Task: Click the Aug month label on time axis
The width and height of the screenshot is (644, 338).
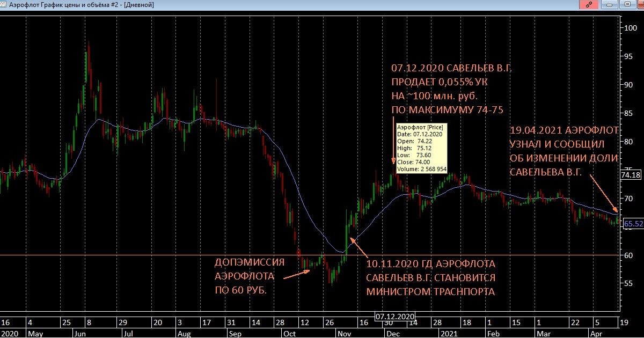Action: point(184,333)
